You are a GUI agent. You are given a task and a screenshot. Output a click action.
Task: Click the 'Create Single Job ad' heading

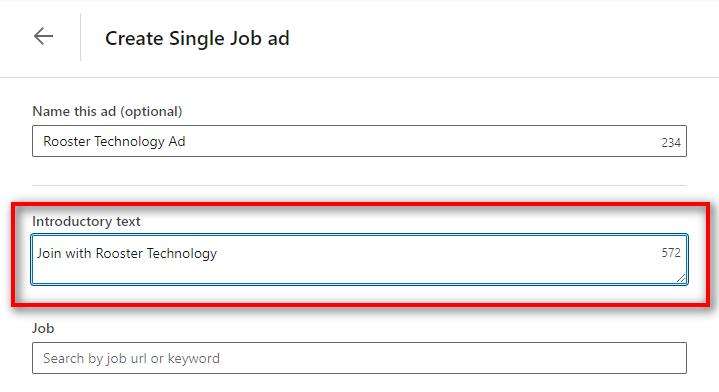(x=197, y=38)
